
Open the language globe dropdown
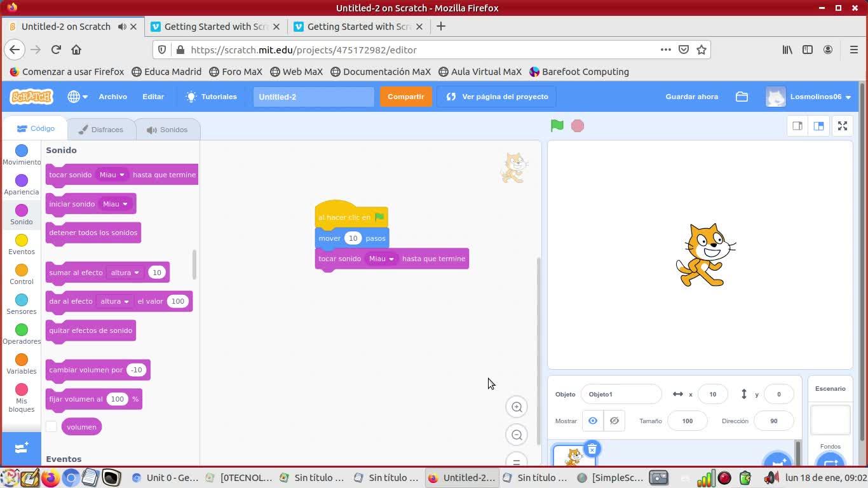[x=78, y=97]
